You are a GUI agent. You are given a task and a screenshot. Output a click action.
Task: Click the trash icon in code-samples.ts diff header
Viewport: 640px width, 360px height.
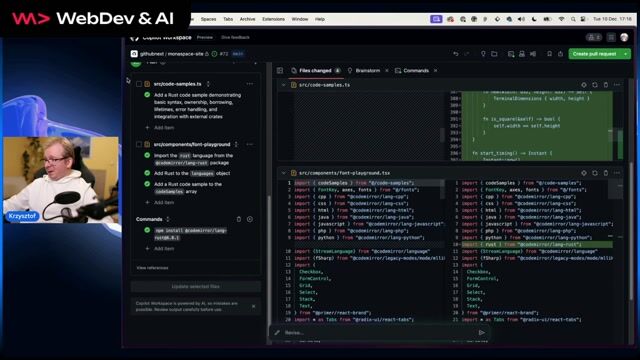point(606,85)
